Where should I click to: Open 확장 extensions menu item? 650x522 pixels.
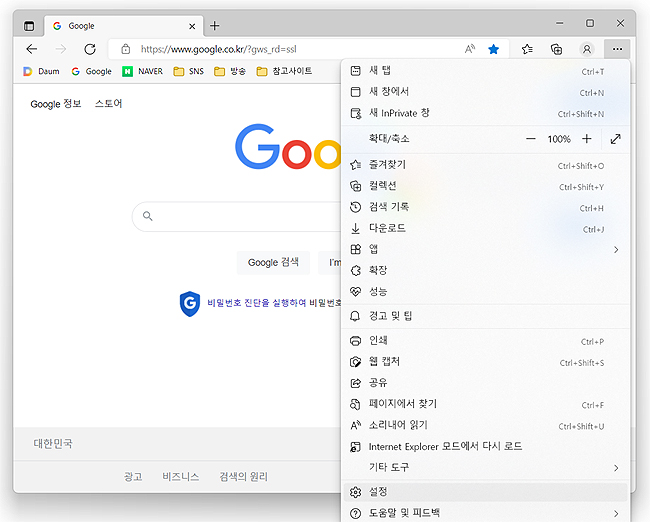[484, 271]
